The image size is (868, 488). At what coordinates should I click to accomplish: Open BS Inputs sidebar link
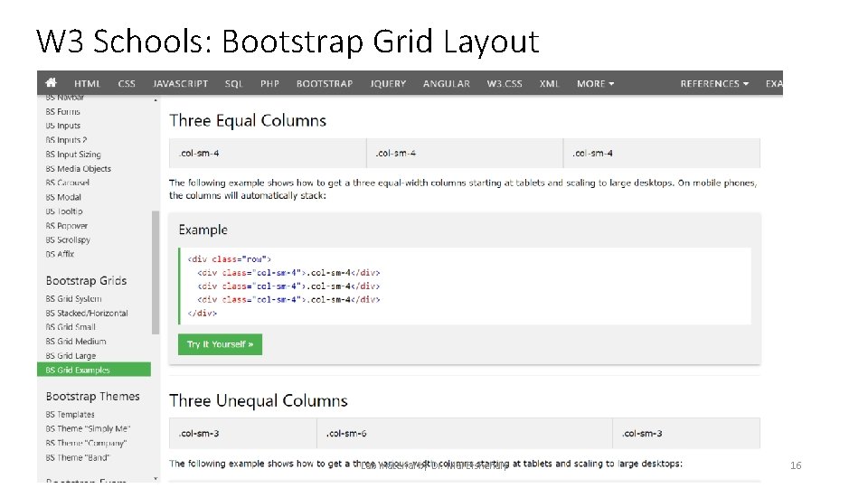(x=62, y=126)
